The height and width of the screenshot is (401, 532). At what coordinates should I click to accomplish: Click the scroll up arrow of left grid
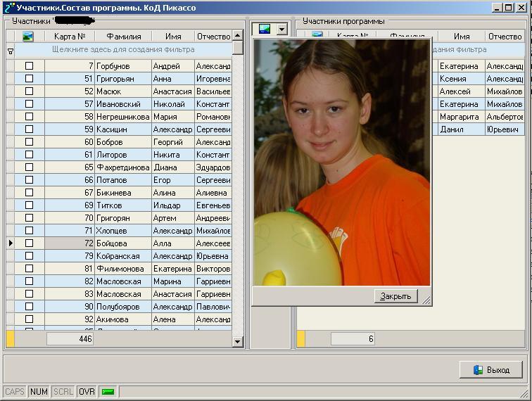[x=238, y=35]
